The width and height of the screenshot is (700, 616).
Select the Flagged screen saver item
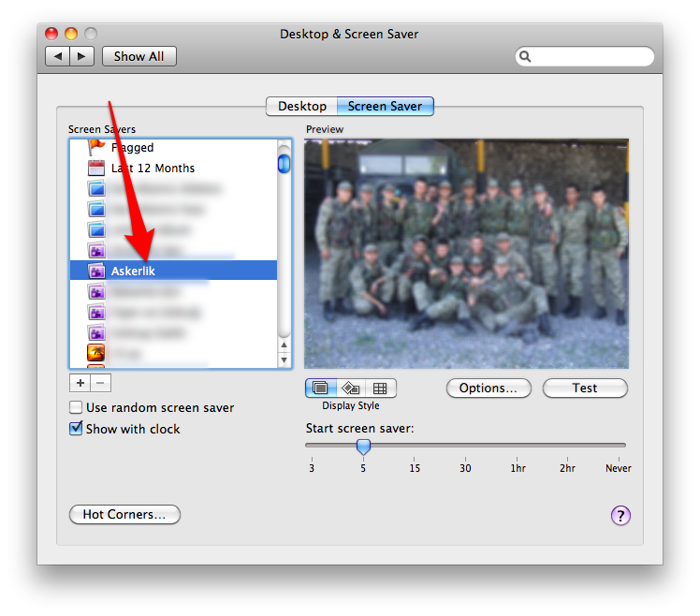pyautogui.click(x=132, y=148)
